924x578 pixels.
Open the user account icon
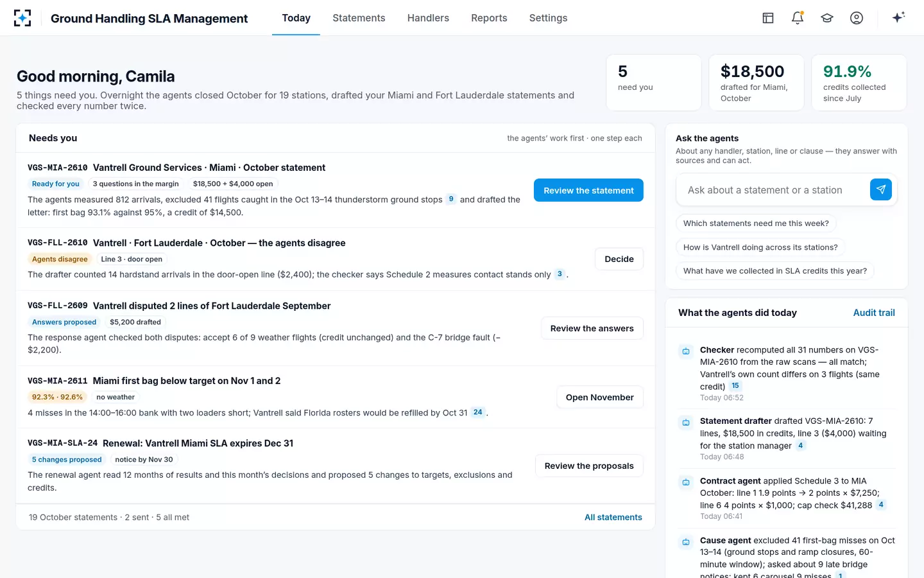(x=857, y=18)
